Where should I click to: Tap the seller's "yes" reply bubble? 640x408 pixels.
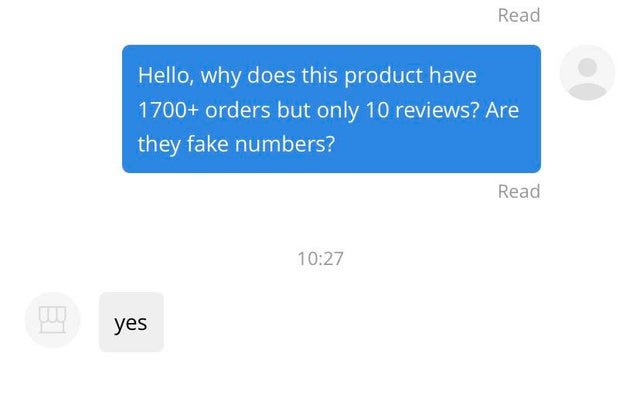(x=131, y=322)
